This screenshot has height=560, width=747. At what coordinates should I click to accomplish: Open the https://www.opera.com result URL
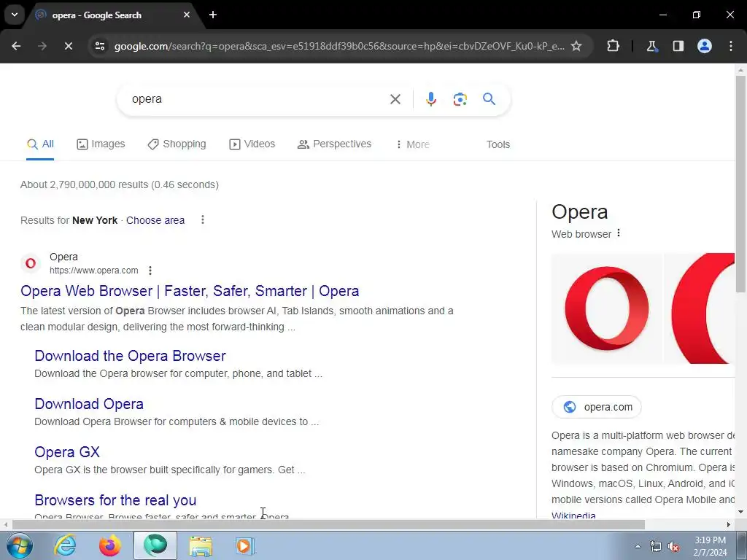click(x=94, y=271)
